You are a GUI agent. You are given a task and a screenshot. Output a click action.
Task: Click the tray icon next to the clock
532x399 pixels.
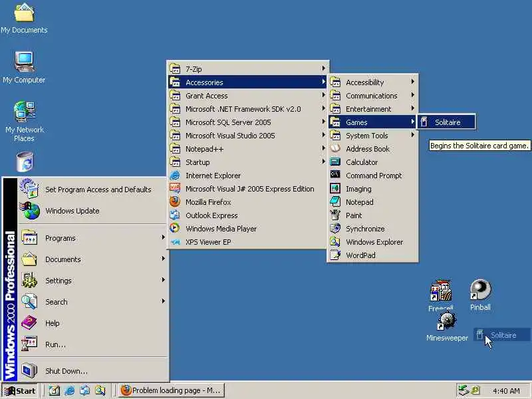[x=475, y=390]
